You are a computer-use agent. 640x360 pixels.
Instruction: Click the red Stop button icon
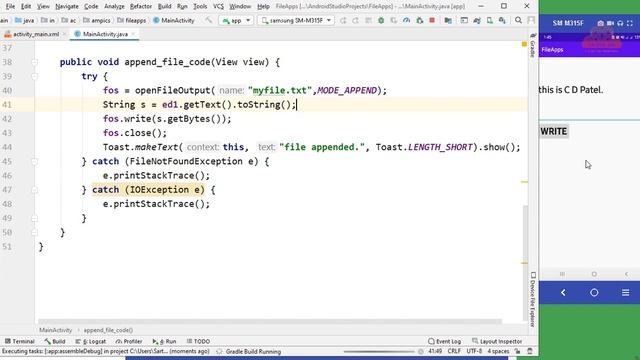(432, 20)
